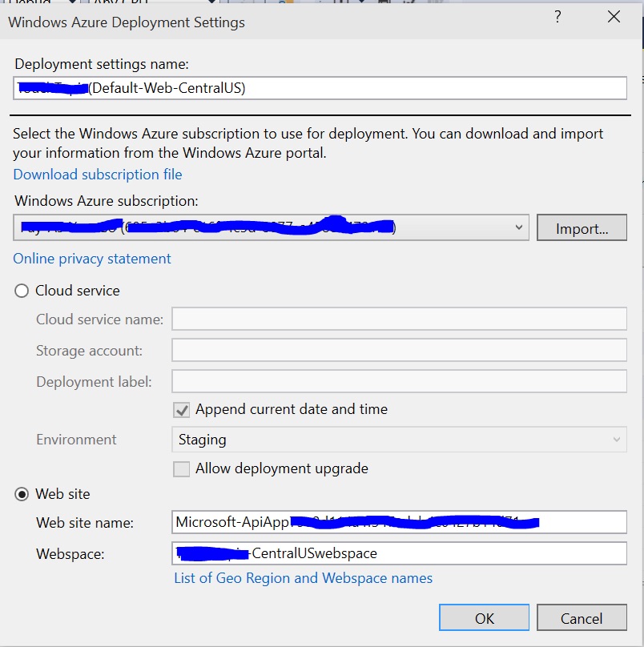The height and width of the screenshot is (647, 644).
Task: Confirm settings with the OK button
Action: (484, 617)
